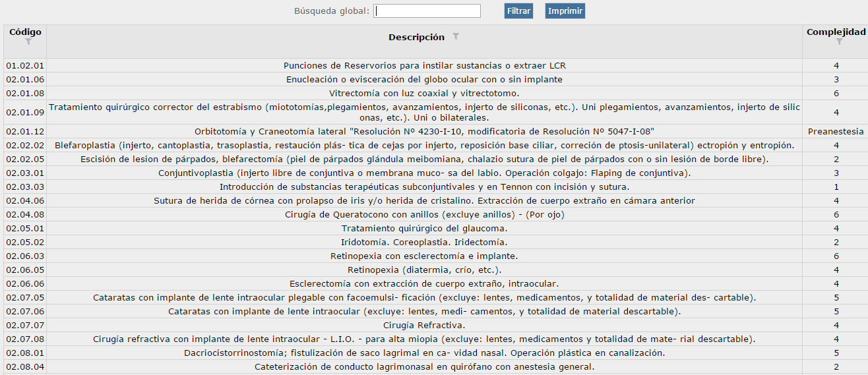
Task: Click 'Cirugía Refractiva.' description
Action: coord(425,326)
